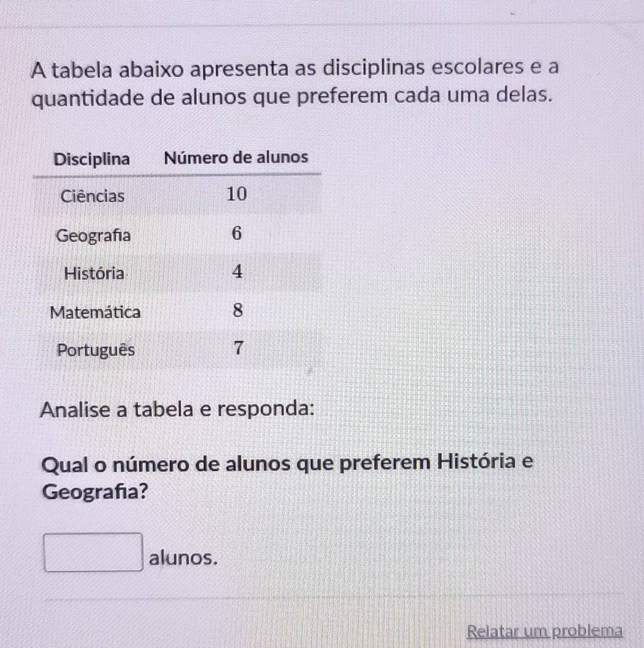Image resolution: width=644 pixels, height=648 pixels.
Task: Select the 'Geografia' table cell
Action: coord(93,235)
